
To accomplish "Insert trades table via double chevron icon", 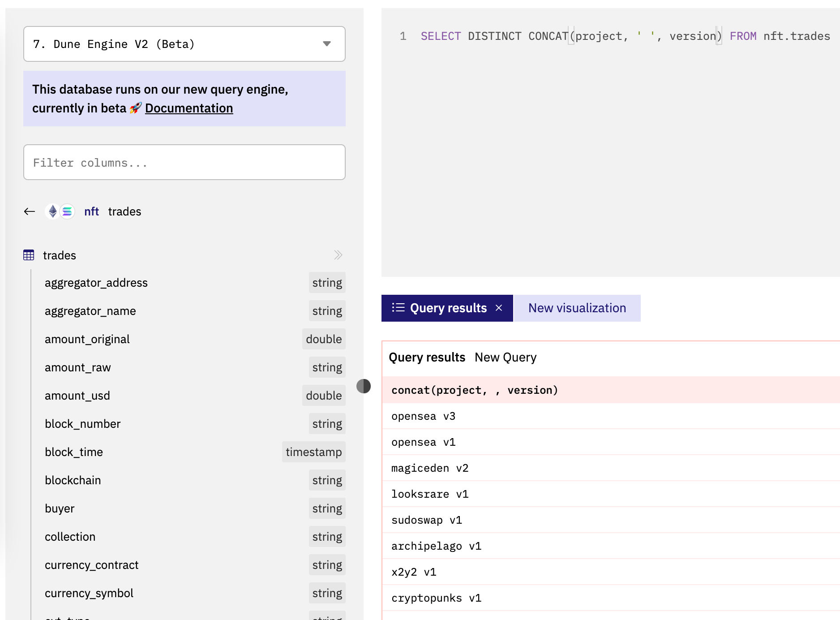I will click(338, 255).
